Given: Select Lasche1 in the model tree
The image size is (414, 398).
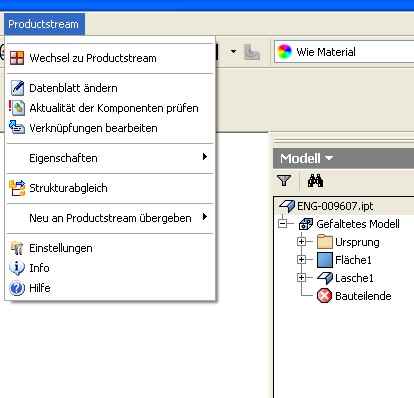Looking at the screenshot, I should click(x=354, y=278).
